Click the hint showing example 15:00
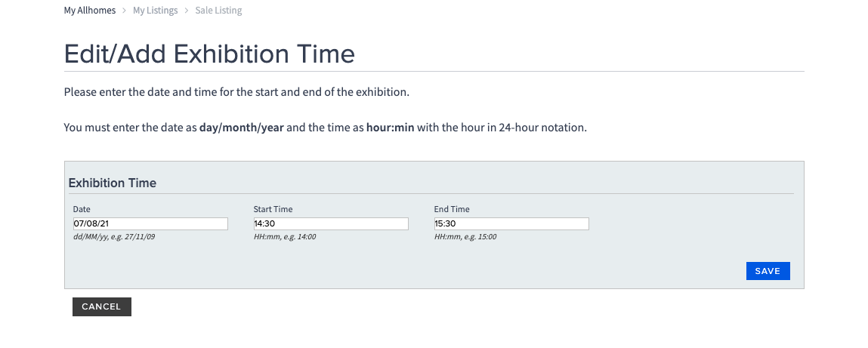 (465, 237)
